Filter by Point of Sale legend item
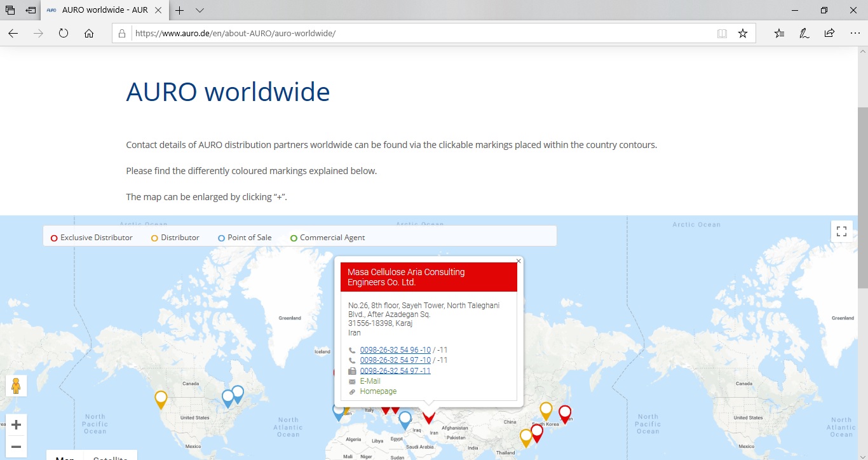Viewport: 868px width, 460px height. (x=245, y=238)
